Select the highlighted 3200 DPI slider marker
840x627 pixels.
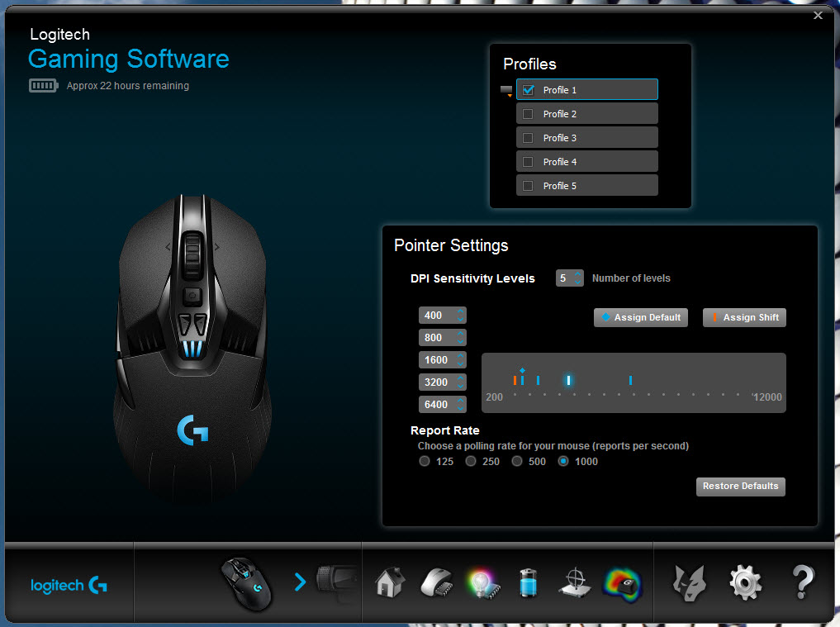[x=568, y=381]
